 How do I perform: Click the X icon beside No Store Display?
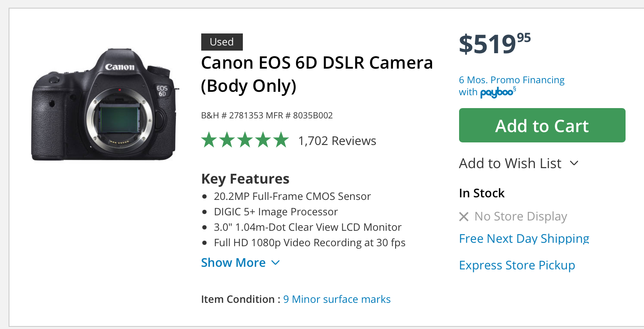click(465, 217)
